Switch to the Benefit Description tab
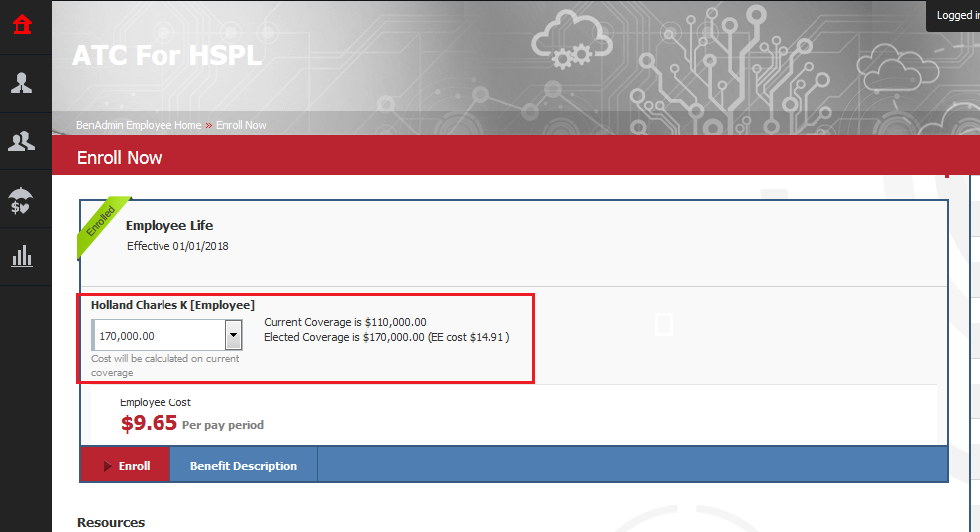 (x=243, y=466)
